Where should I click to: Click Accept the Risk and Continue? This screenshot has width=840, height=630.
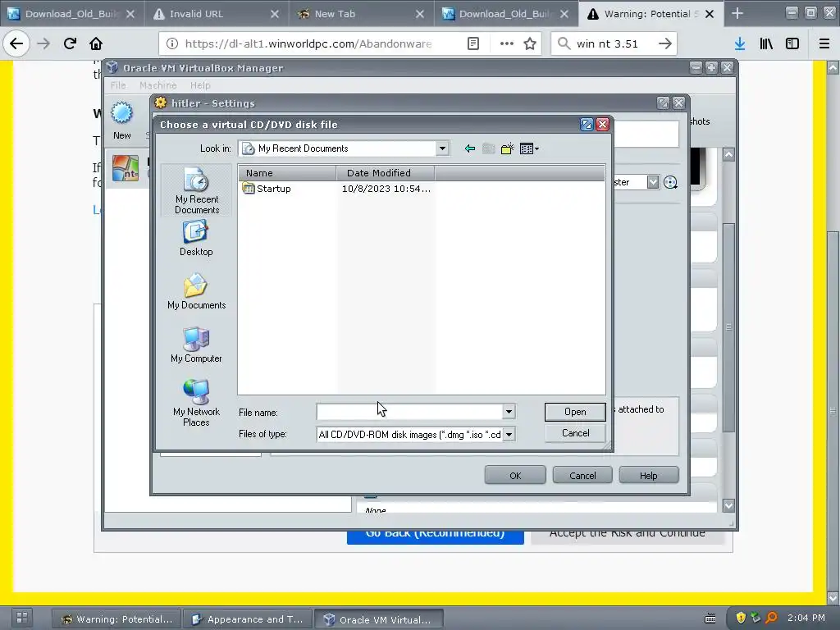(627, 536)
